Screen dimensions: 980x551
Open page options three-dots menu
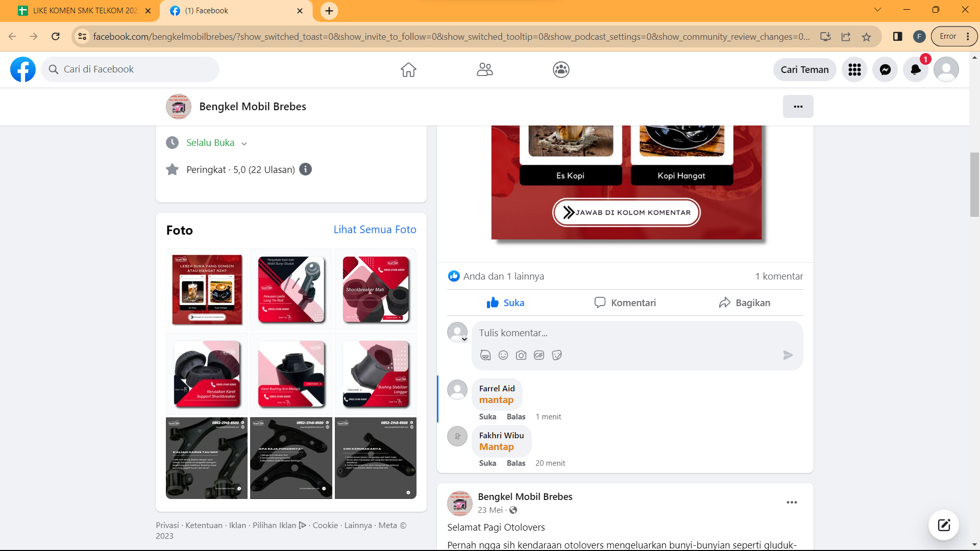coord(798,107)
